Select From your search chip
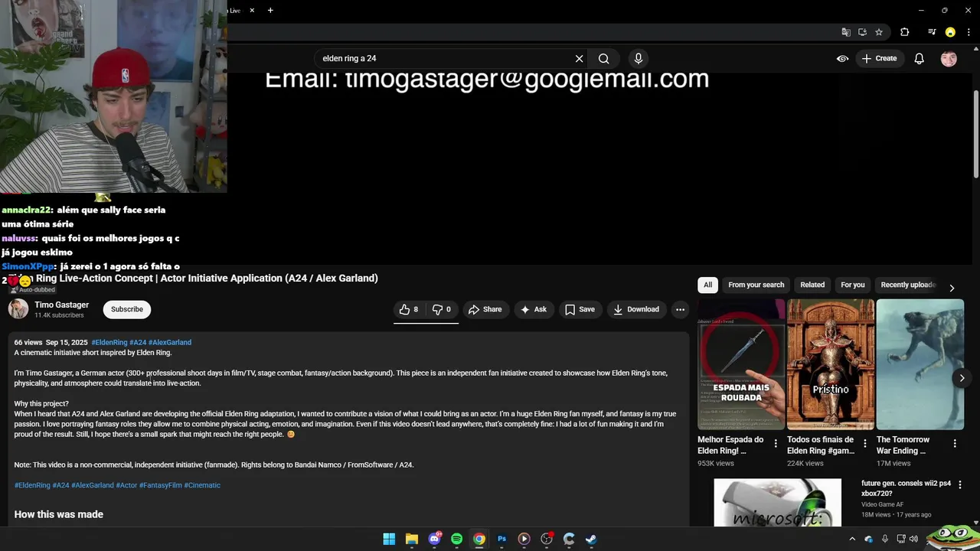980x551 pixels. 756,285
